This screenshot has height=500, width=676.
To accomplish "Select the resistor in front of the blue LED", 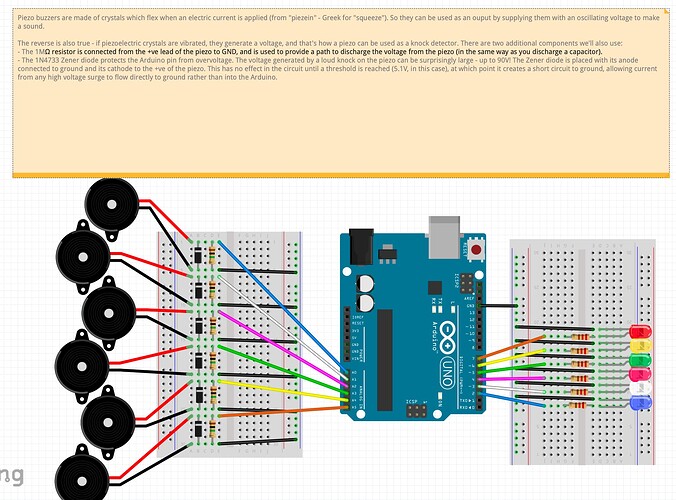I will [x=579, y=405].
